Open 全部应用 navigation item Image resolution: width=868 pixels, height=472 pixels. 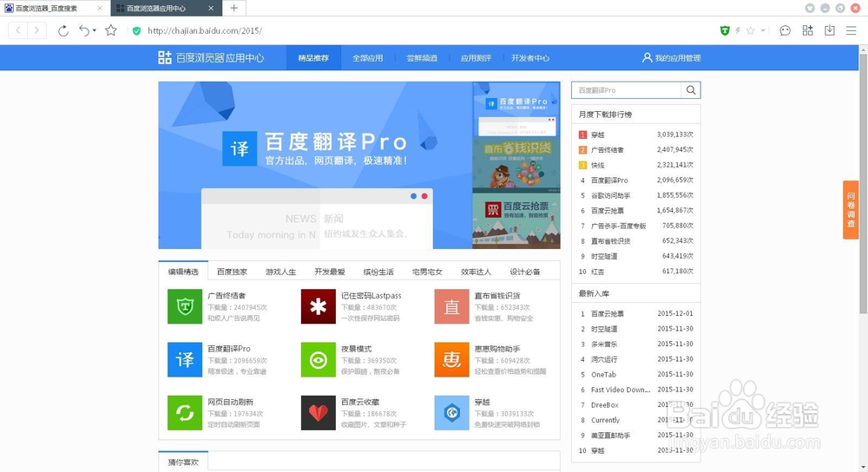point(367,57)
